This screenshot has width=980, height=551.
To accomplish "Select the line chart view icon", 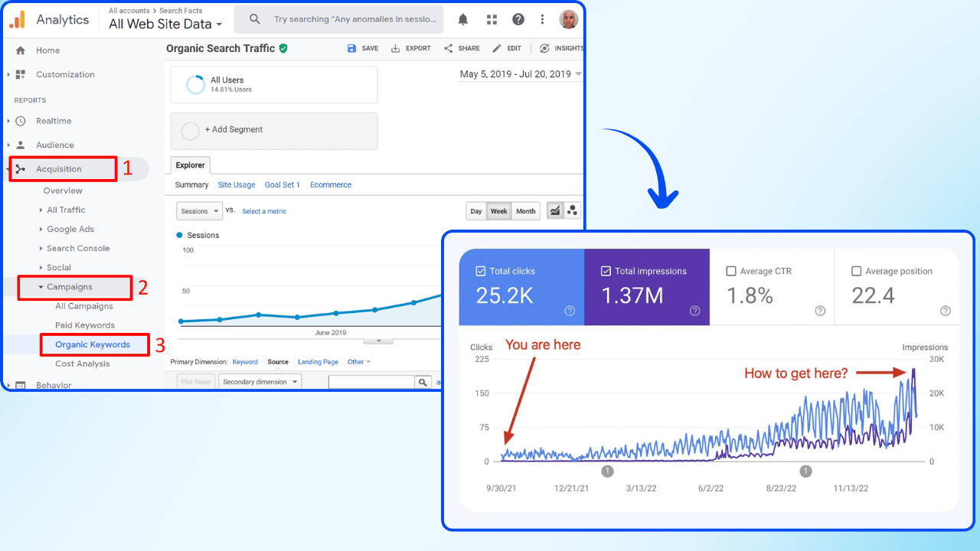I will point(555,210).
